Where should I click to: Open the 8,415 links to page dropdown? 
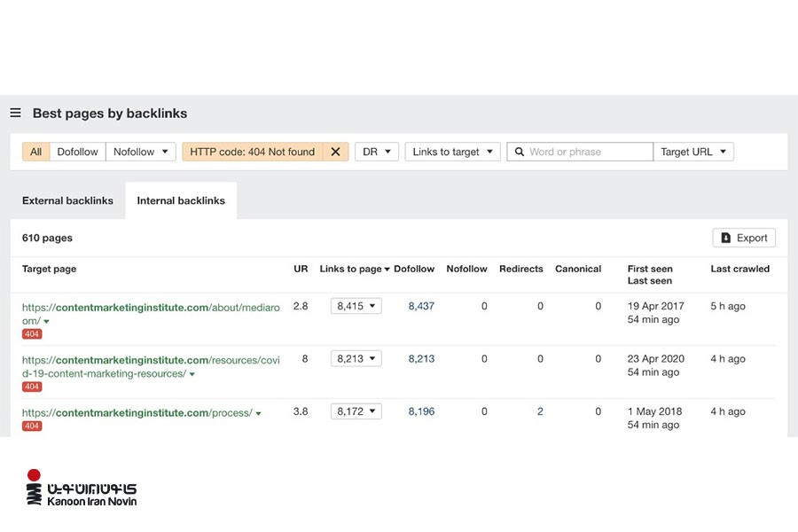pyautogui.click(x=356, y=306)
